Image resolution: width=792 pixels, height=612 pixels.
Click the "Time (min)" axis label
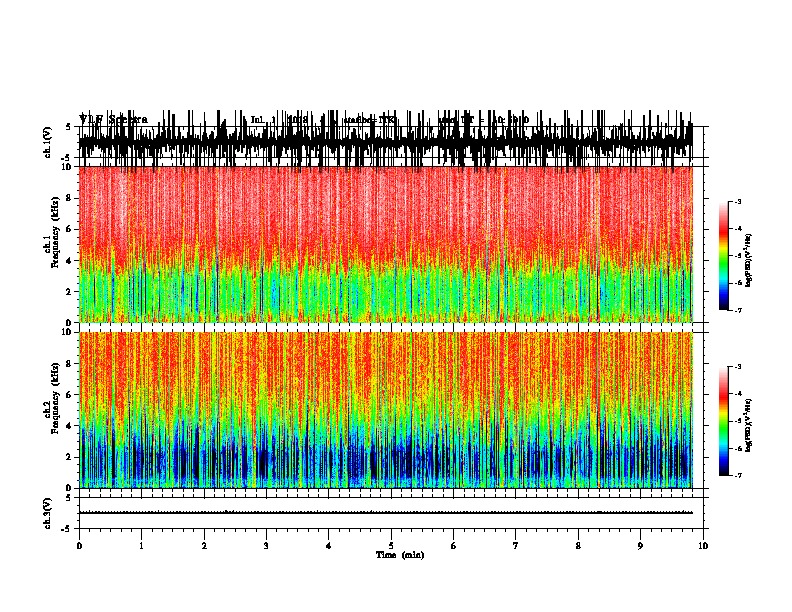(400, 555)
